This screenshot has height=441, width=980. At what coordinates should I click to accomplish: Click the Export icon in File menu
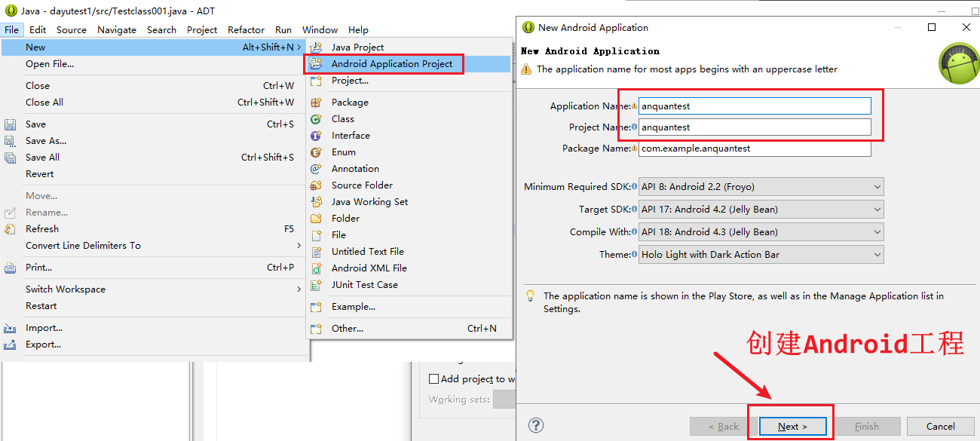(x=11, y=345)
